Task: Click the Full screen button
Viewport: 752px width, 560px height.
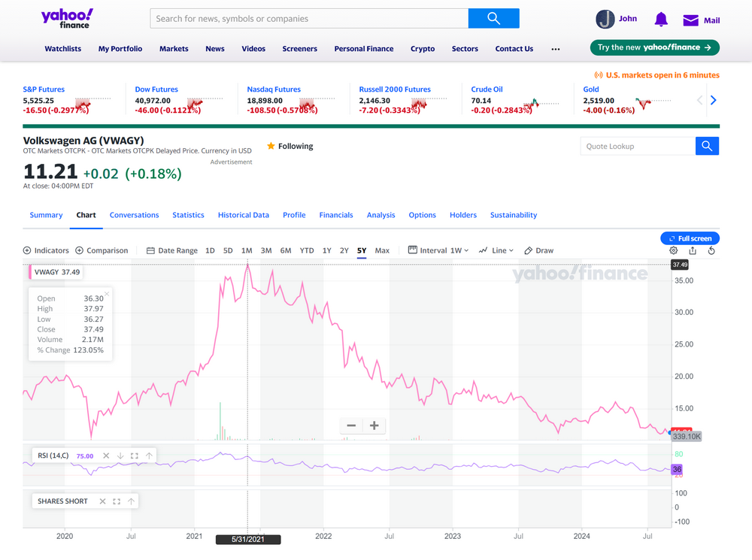Action: click(690, 238)
